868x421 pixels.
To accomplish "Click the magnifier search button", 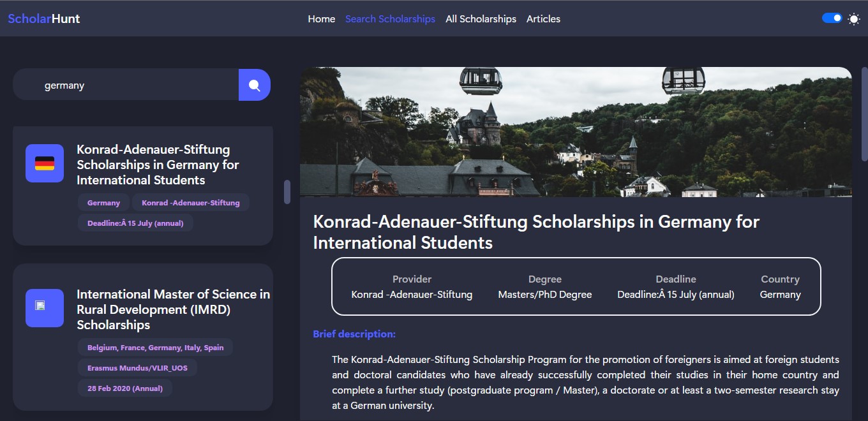I will pos(255,85).
